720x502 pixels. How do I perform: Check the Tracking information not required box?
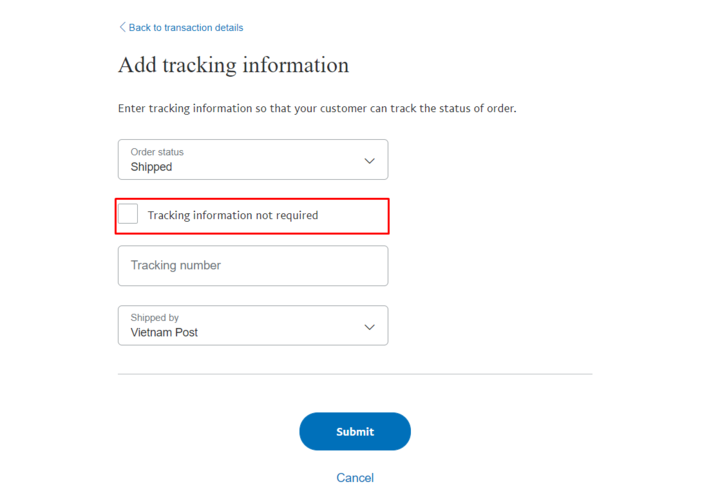coord(128,214)
